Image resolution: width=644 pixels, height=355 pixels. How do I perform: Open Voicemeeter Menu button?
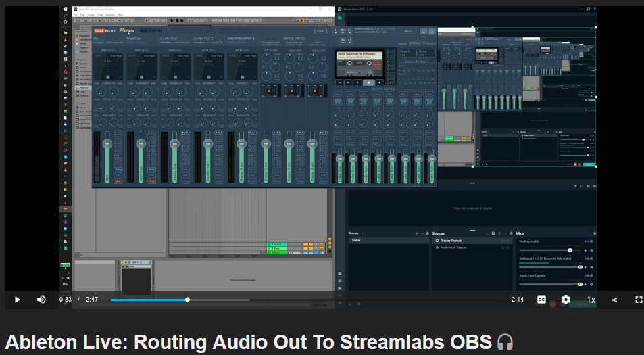click(408, 31)
